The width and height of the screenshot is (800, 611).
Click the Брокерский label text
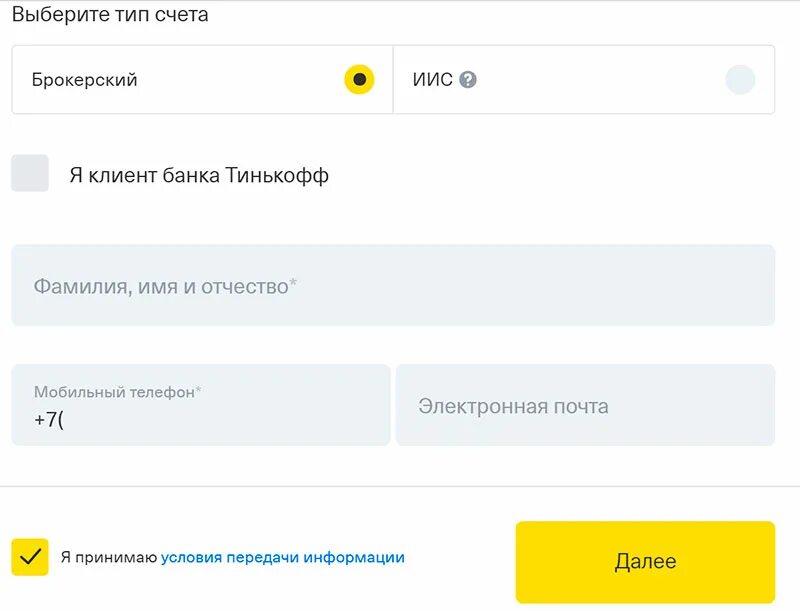click(x=84, y=80)
